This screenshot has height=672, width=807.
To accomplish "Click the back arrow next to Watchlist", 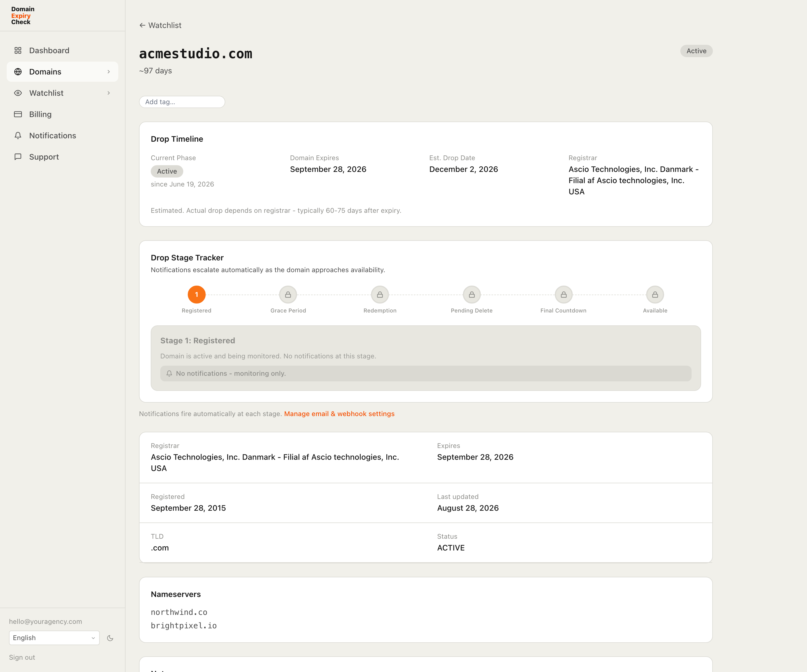I will pyautogui.click(x=142, y=25).
